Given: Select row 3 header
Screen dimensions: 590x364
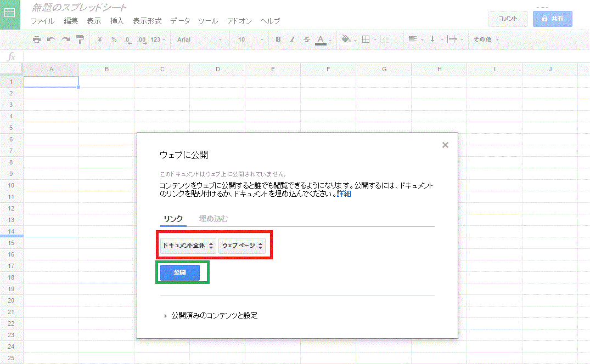Looking at the screenshot, I should (12, 105).
